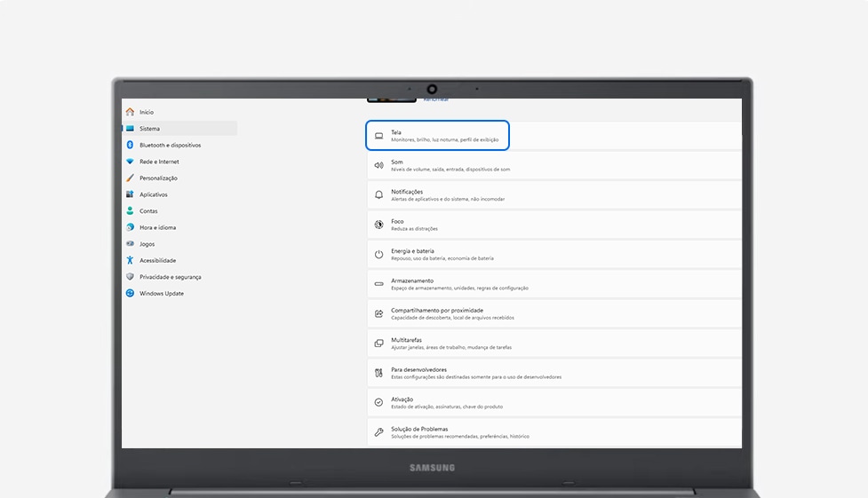
Task: Open Contas label in sidebar
Action: pos(148,210)
